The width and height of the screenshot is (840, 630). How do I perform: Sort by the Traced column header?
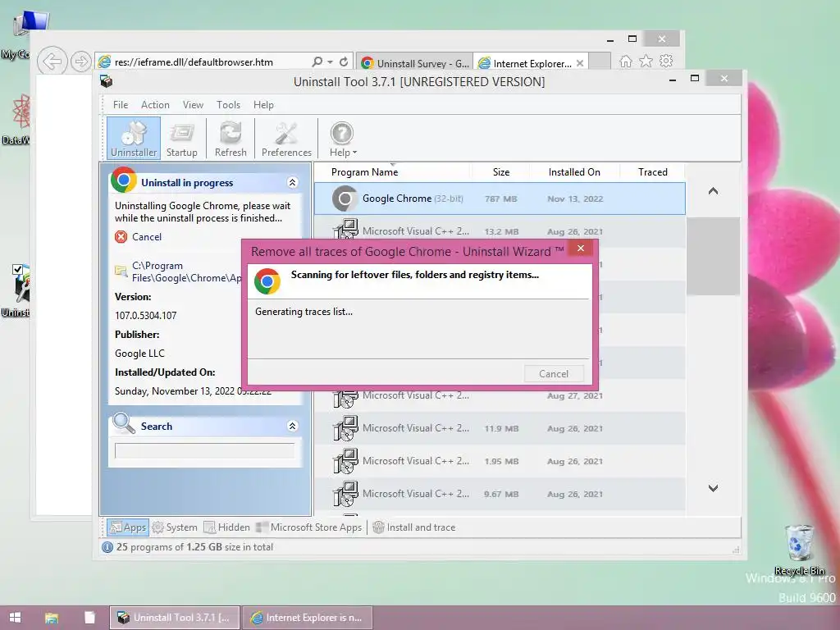pos(652,172)
